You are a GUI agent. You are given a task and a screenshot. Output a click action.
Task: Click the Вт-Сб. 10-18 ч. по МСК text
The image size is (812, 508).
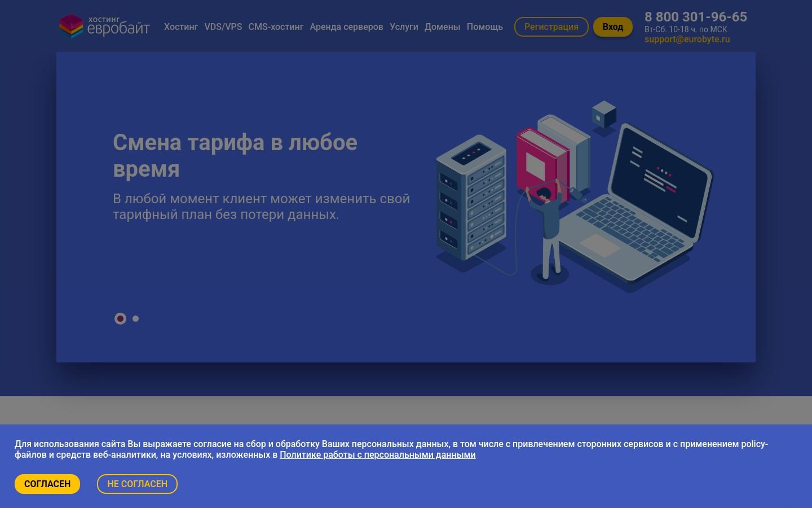pos(686,29)
